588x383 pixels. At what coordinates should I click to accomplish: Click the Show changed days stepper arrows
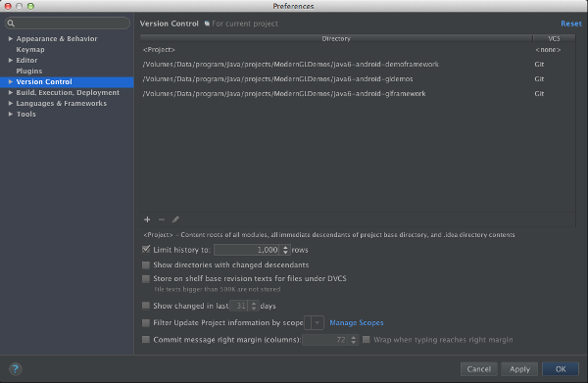(x=254, y=306)
